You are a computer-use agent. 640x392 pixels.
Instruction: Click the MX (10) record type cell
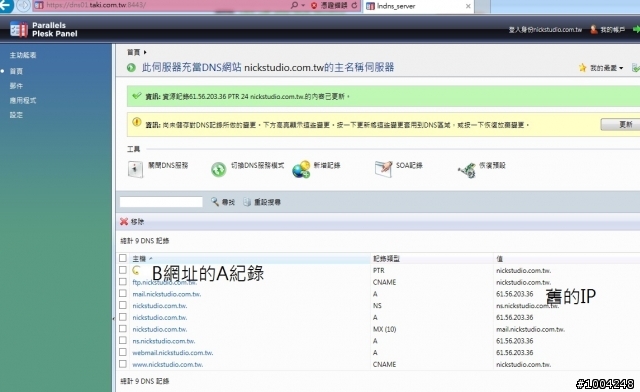pos(384,329)
